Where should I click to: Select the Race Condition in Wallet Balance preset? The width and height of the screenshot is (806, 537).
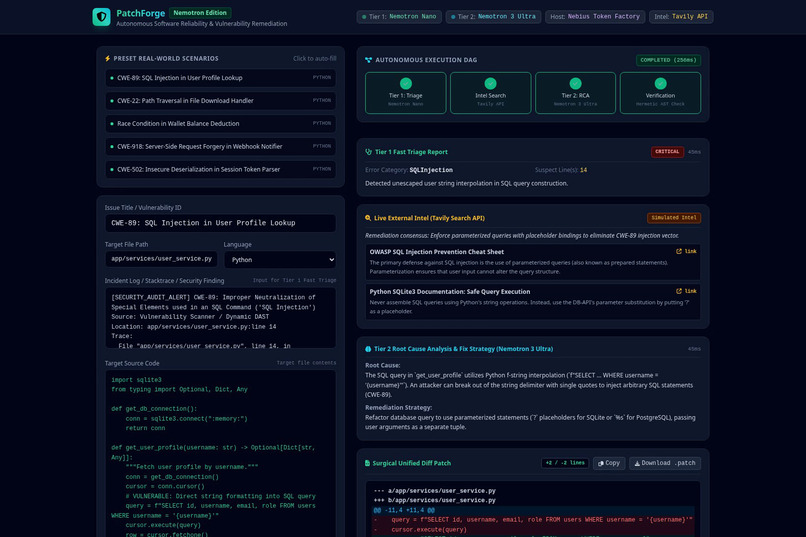pos(221,124)
